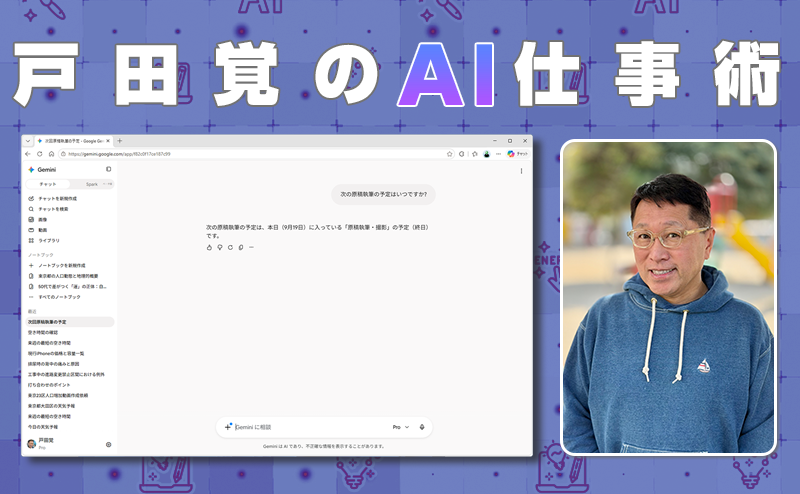Open browser three-dot settings menu
This screenshot has height=494, width=800.
click(498, 154)
